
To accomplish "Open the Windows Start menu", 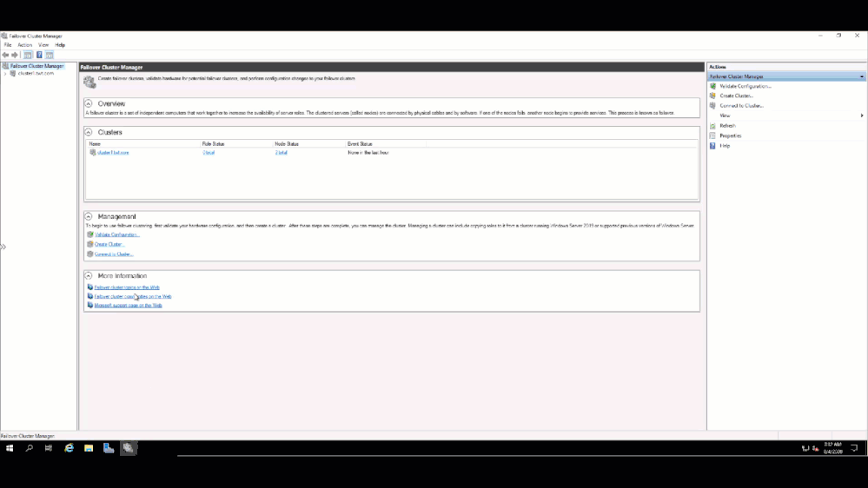I will coord(10,448).
